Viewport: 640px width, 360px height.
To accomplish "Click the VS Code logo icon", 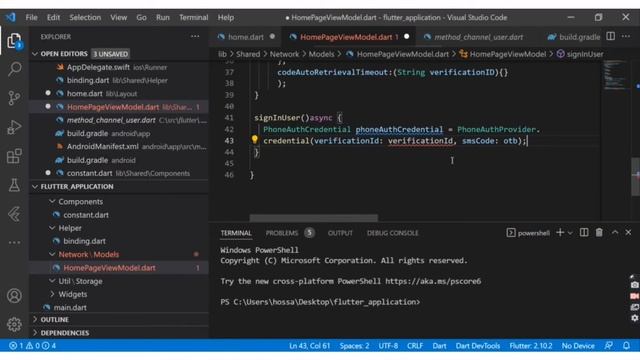I will 11,18.
